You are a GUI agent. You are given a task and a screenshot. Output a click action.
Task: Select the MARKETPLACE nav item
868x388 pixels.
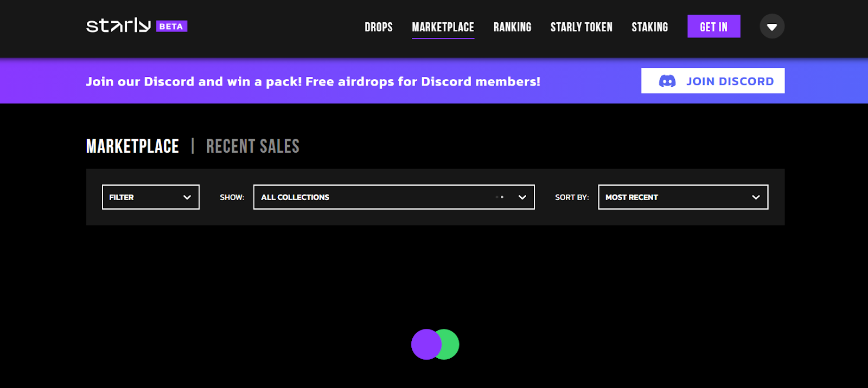443,27
